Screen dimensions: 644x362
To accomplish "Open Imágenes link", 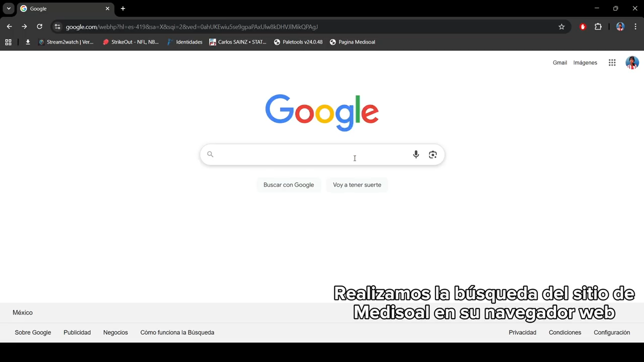I will coord(585,63).
